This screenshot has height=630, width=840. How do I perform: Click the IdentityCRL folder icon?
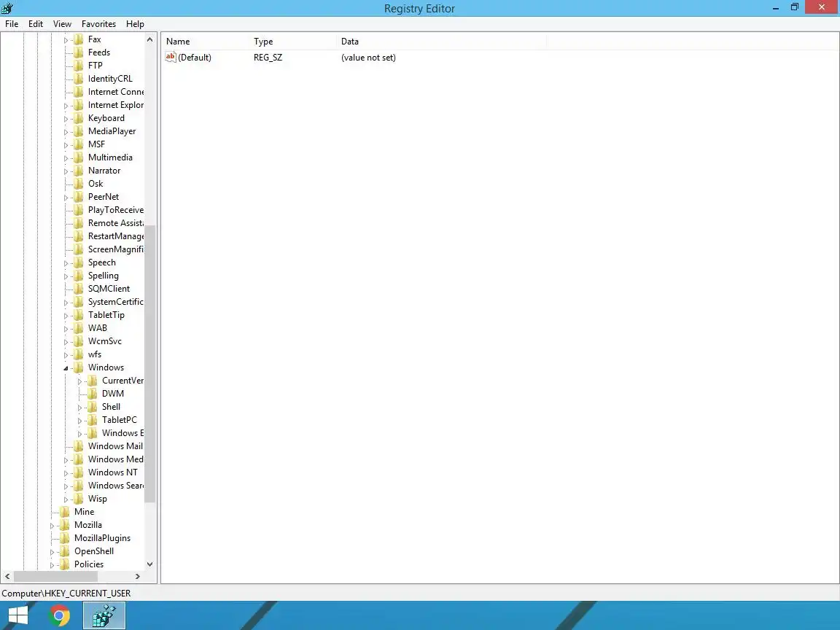(x=79, y=79)
